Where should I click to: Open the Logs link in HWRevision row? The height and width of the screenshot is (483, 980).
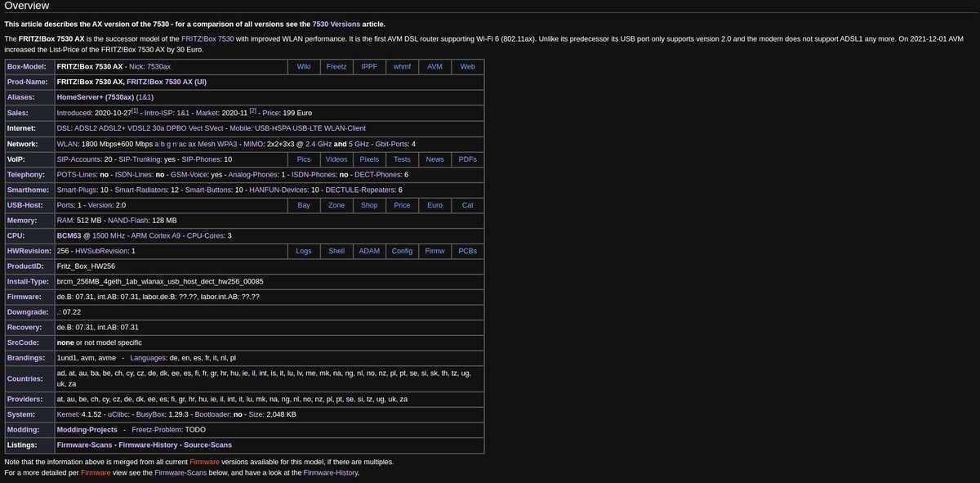click(x=304, y=251)
